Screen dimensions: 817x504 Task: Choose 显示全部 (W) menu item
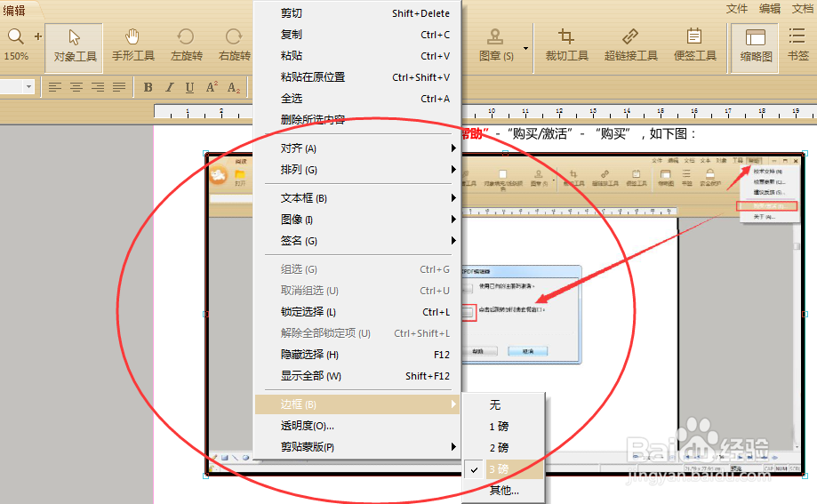pos(356,376)
